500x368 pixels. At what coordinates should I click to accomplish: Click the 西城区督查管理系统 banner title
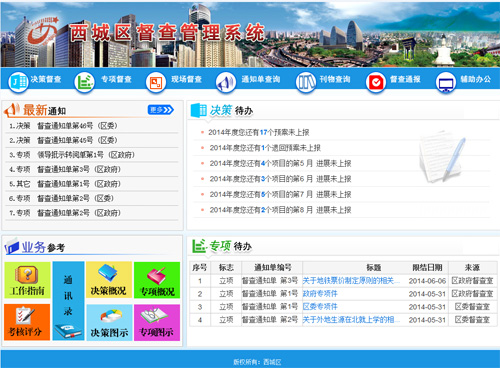tap(167, 33)
